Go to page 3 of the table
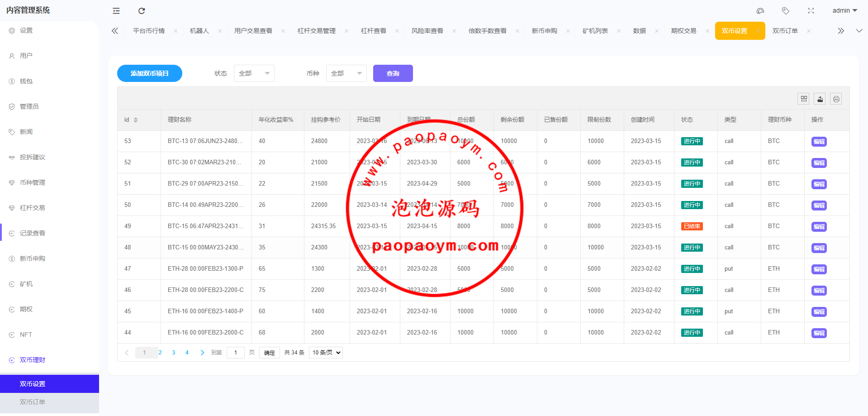Viewport: 868px width, 416px height. click(x=174, y=353)
